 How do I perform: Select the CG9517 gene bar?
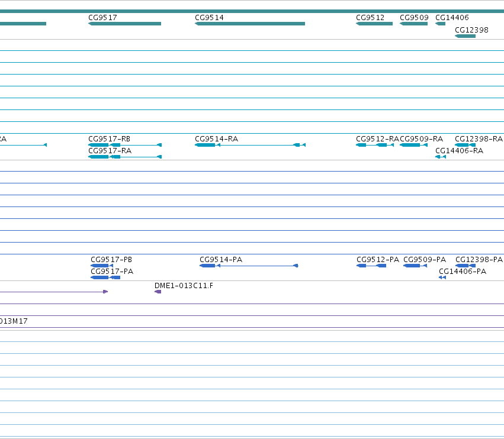(125, 24)
